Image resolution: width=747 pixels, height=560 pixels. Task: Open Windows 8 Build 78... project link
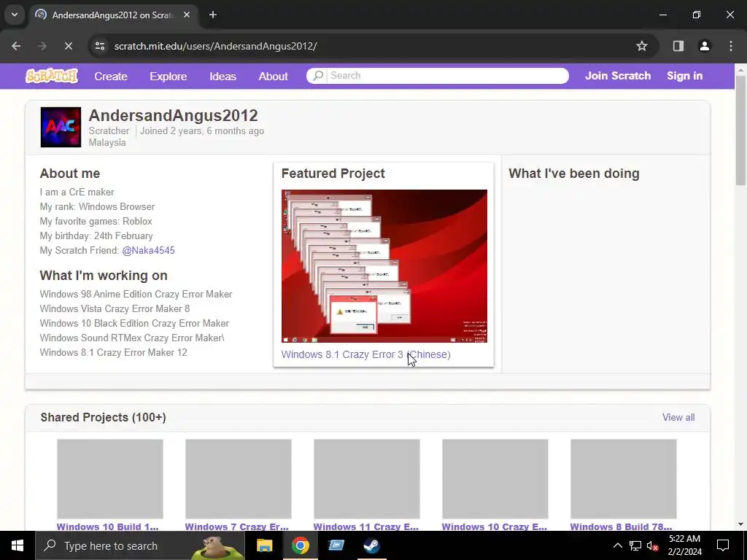coord(622,526)
